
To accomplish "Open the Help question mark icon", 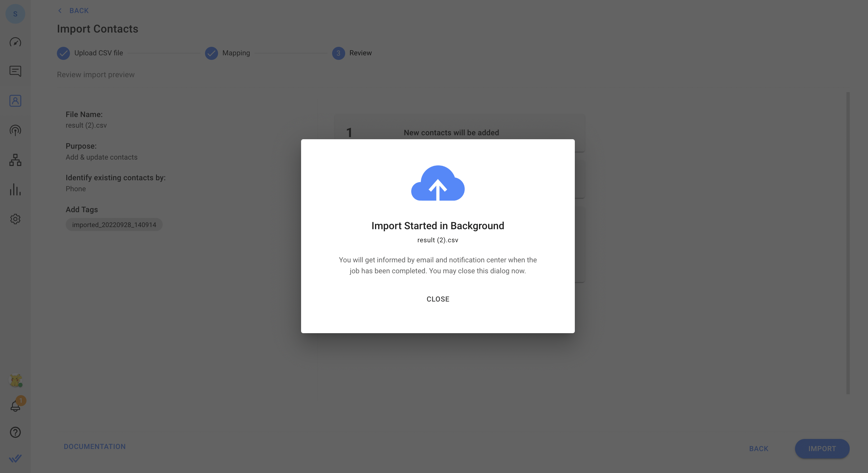I will pos(15,432).
